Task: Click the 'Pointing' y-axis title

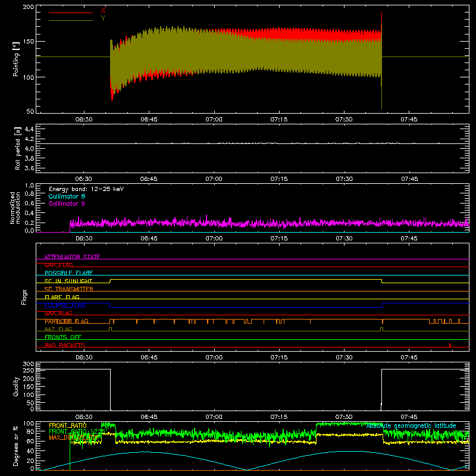Action: pos(16,59)
